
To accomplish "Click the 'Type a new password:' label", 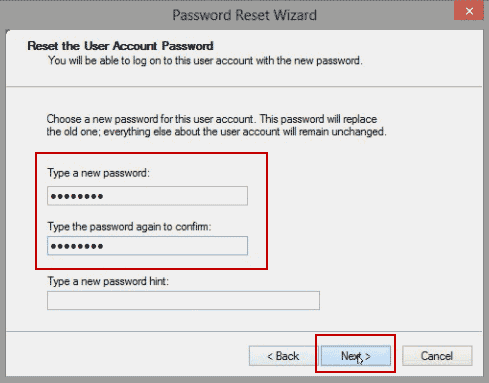I will [98, 173].
